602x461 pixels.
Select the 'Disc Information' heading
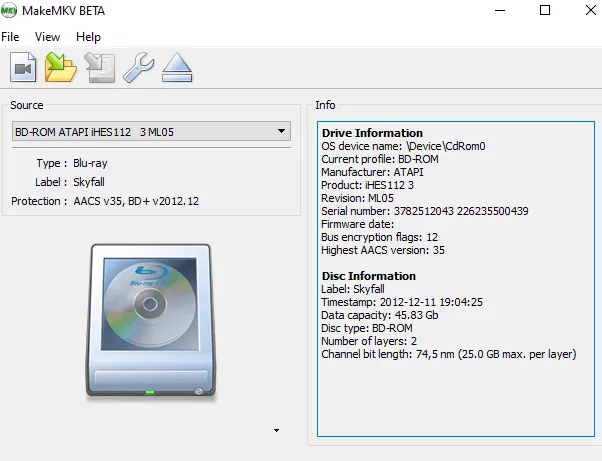click(x=369, y=276)
